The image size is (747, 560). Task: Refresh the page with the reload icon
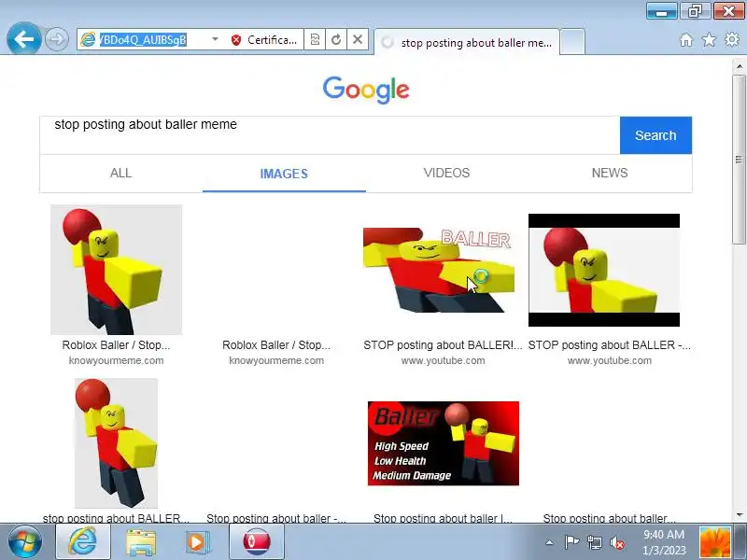tap(336, 39)
